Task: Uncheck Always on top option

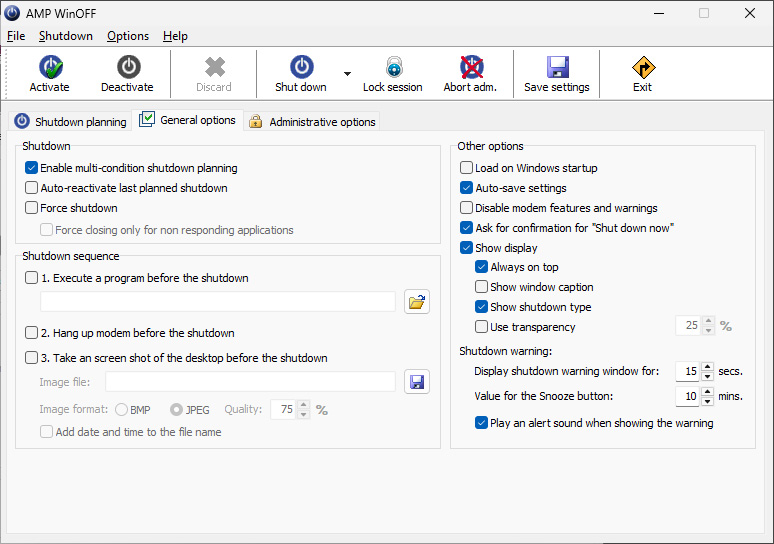Action: click(482, 267)
